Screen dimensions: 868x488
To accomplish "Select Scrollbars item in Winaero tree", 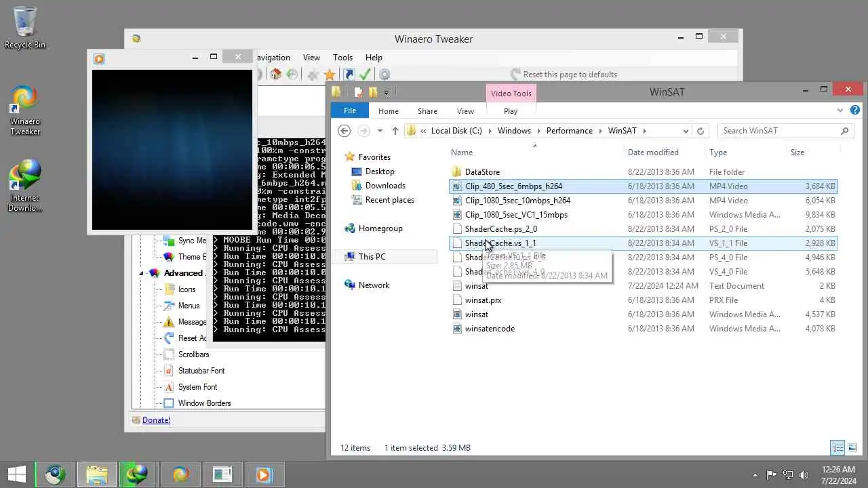I will pyautogui.click(x=193, y=354).
